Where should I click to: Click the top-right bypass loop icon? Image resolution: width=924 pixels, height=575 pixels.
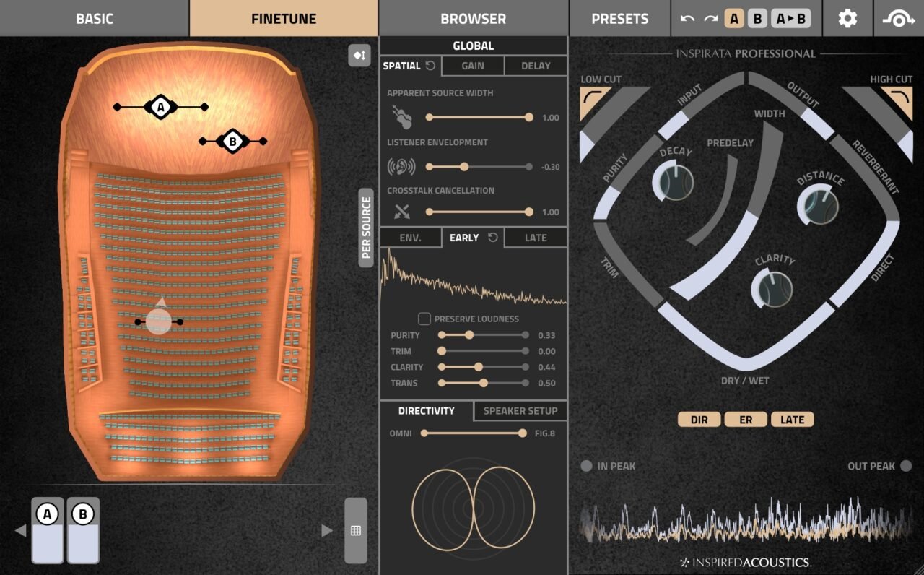[899, 19]
